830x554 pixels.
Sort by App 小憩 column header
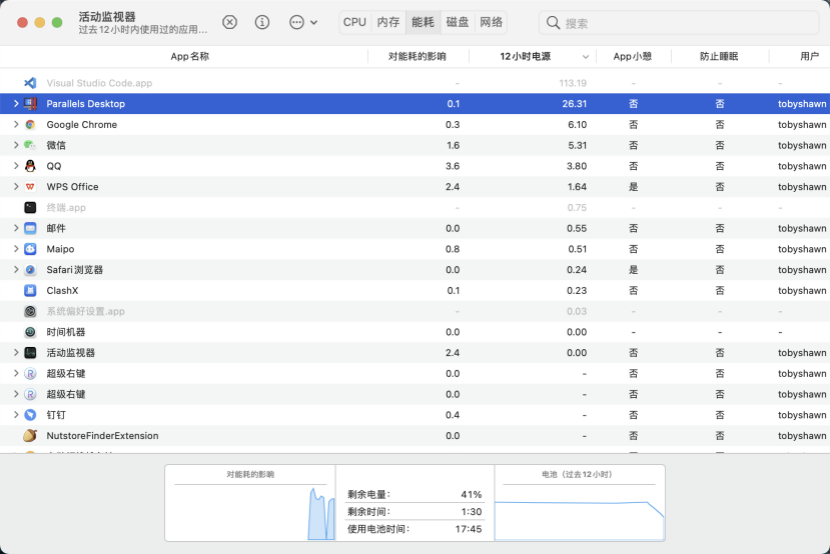(633, 57)
